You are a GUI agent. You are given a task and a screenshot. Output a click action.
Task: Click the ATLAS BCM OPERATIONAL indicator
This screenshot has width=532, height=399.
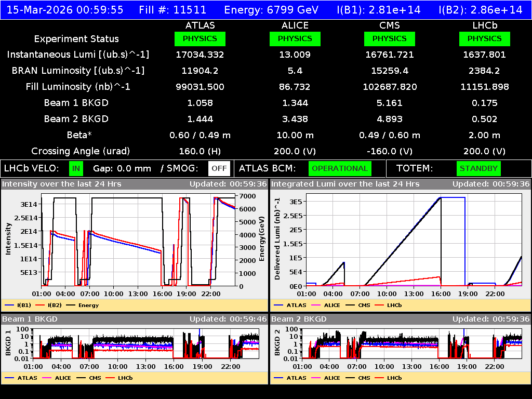340,168
